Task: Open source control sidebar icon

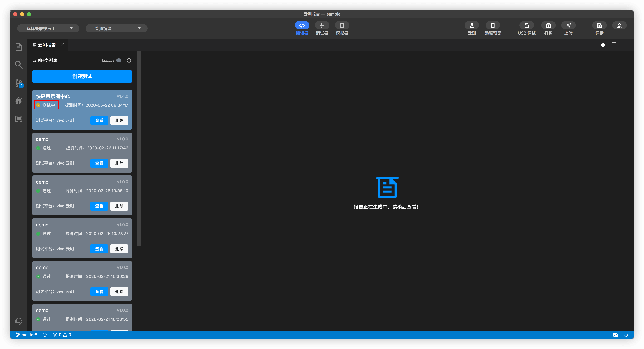Action: (x=18, y=83)
